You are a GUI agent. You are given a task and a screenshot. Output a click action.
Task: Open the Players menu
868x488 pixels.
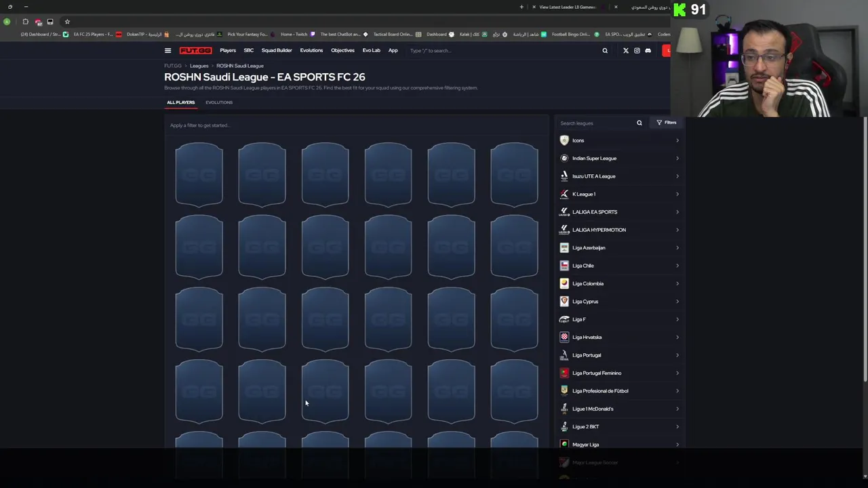coord(228,50)
